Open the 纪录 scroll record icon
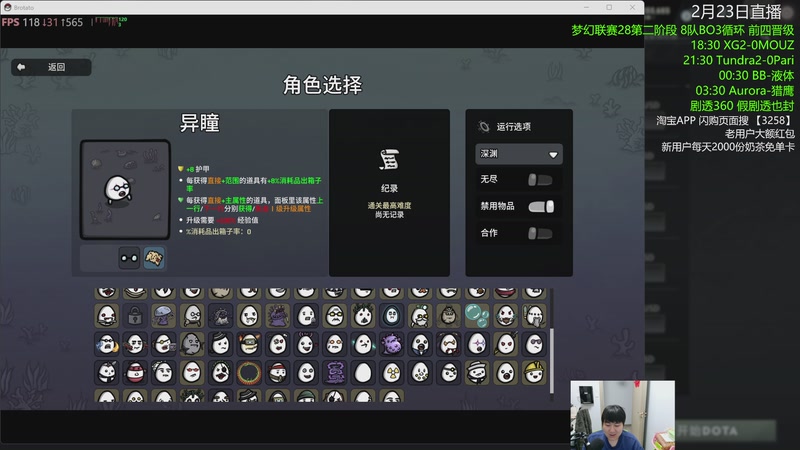The width and height of the screenshot is (800, 450). pos(389,160)
